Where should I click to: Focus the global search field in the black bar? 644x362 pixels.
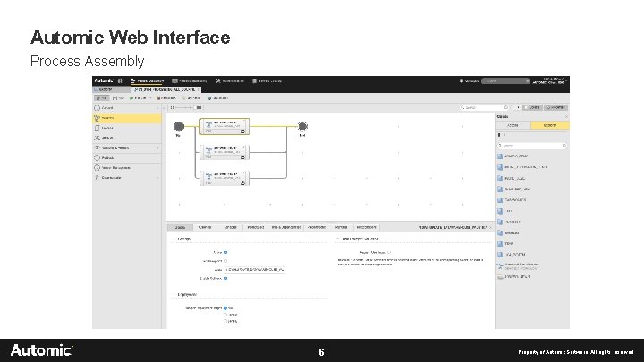tap(505, 80)
